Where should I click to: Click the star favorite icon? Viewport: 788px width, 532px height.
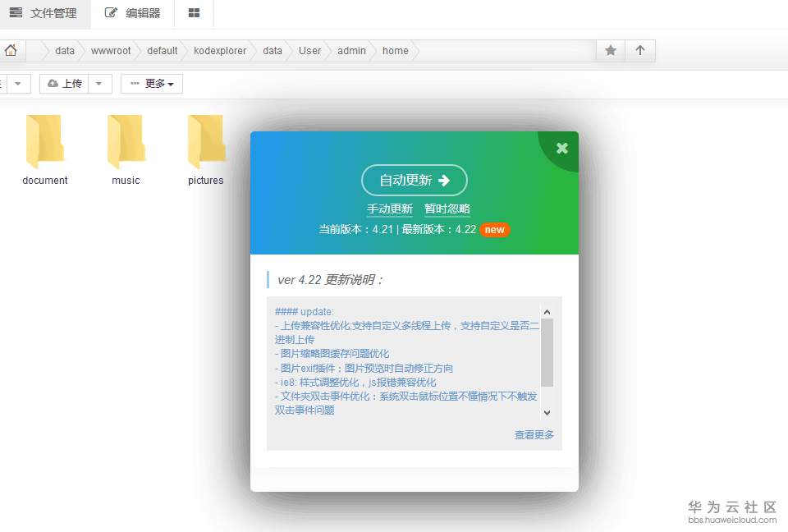point(610,50)
